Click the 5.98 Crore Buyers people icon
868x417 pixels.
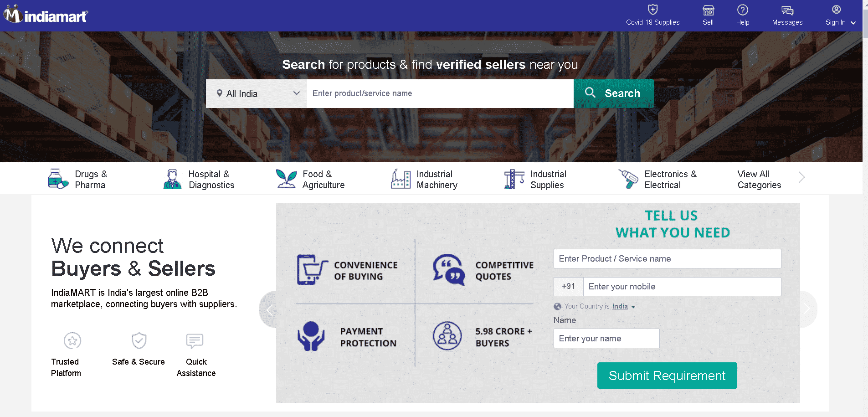point(447,336)
